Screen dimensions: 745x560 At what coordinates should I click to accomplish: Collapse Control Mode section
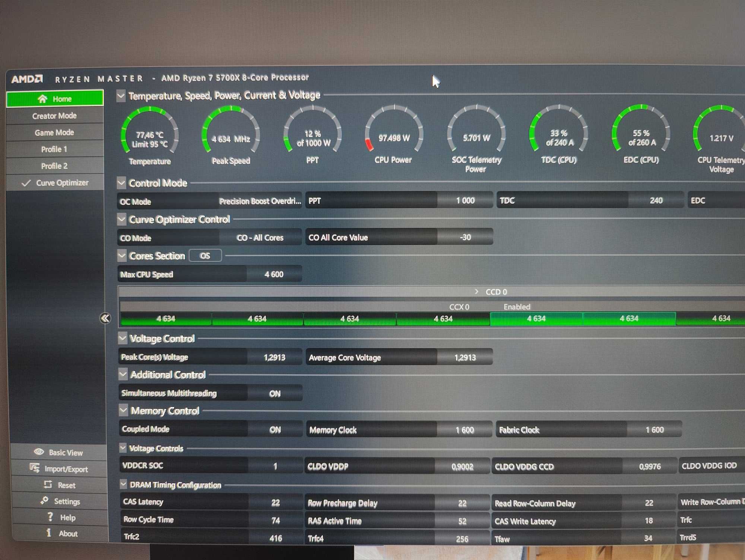click(x=121, y=183)
